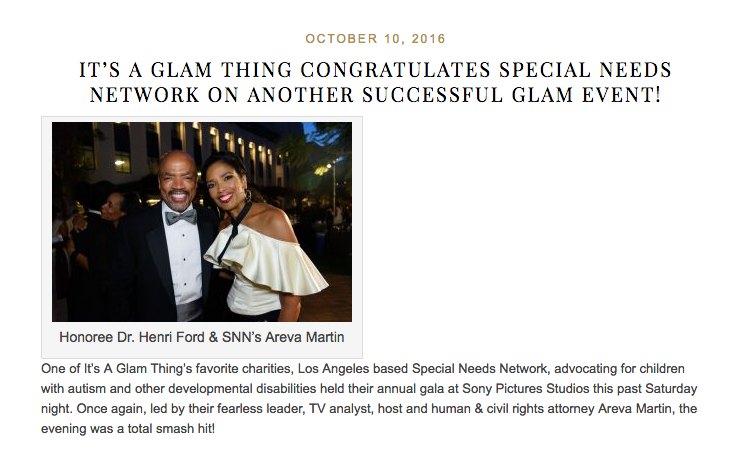
Task: Click the man's bow tie in the photo
Action: (x=181, y=216)
